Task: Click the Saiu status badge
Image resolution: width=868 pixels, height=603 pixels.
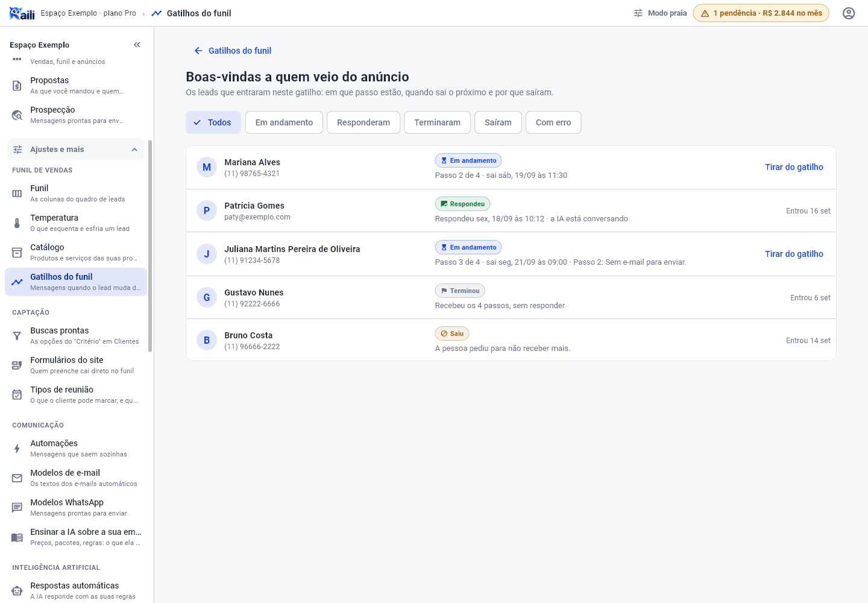Action: pos(452,333)
